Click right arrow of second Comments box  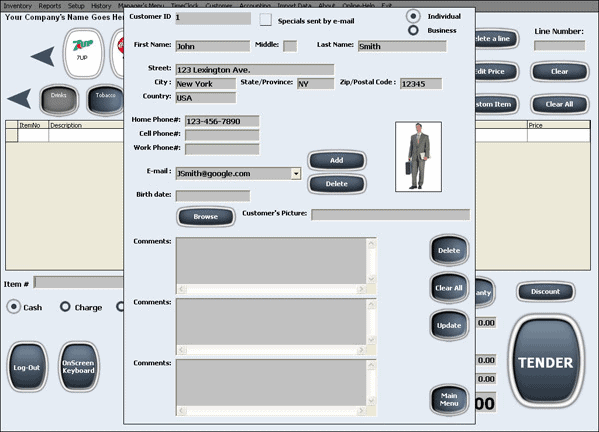point(361,350)
